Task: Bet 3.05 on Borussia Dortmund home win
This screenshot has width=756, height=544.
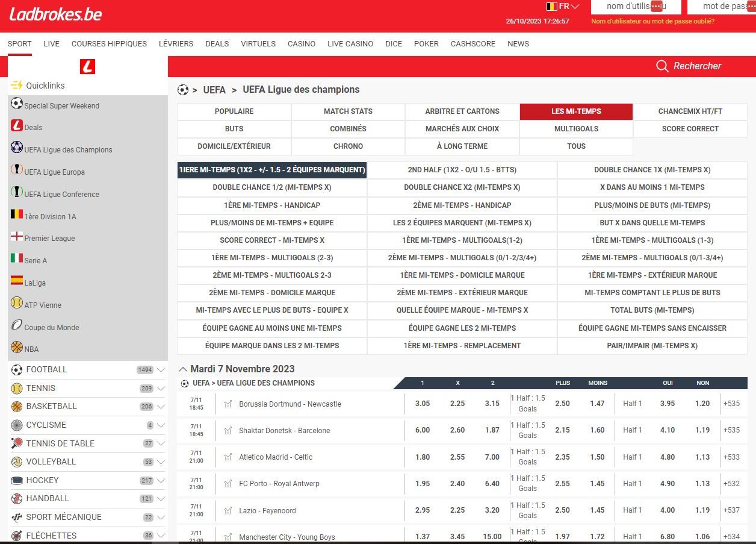Action: [423, 404]
